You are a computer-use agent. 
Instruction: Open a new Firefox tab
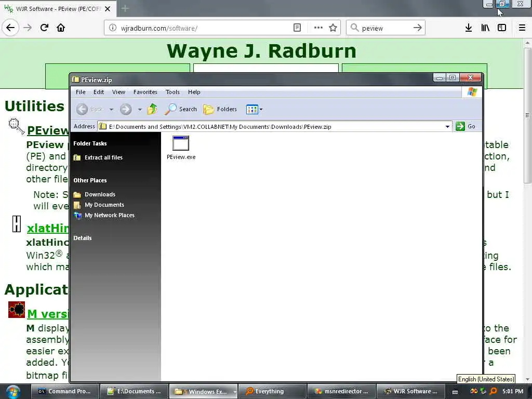pyautogui.click(x=125, y=8)
